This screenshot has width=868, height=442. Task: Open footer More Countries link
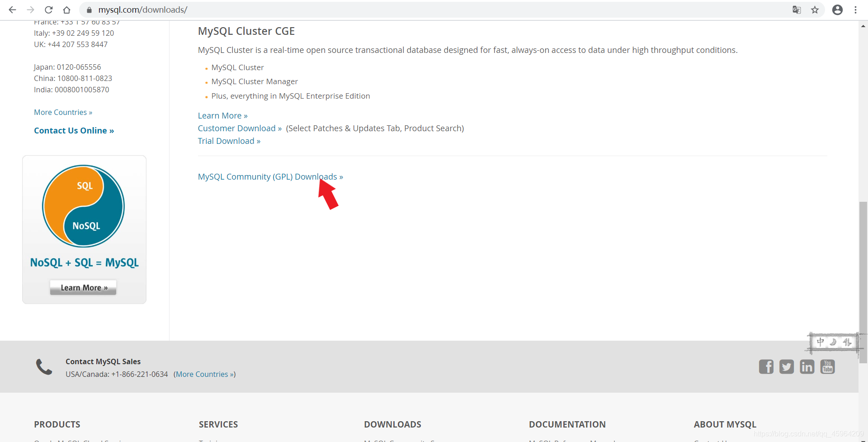point(205,374)
